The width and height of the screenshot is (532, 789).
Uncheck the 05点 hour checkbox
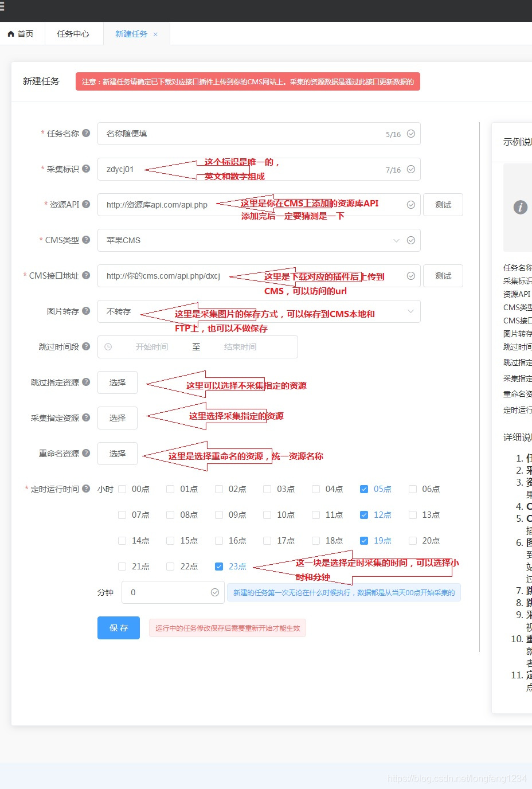(363, 489)
